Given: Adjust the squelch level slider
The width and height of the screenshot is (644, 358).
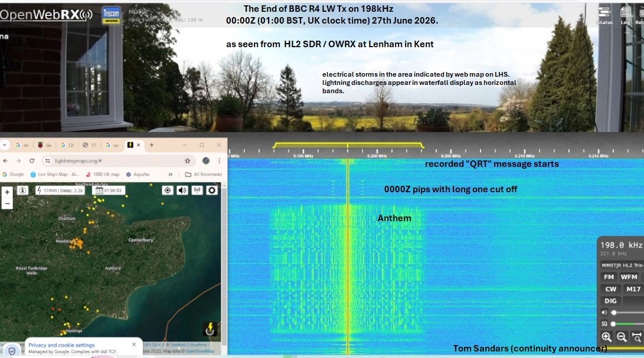Looking at the screenshot, I should [x=627, y=324].
